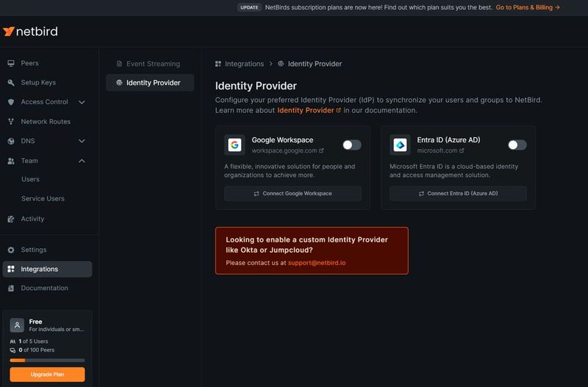
Task: Click the Network Routes fork icon
Action: (x=11, y=121)
